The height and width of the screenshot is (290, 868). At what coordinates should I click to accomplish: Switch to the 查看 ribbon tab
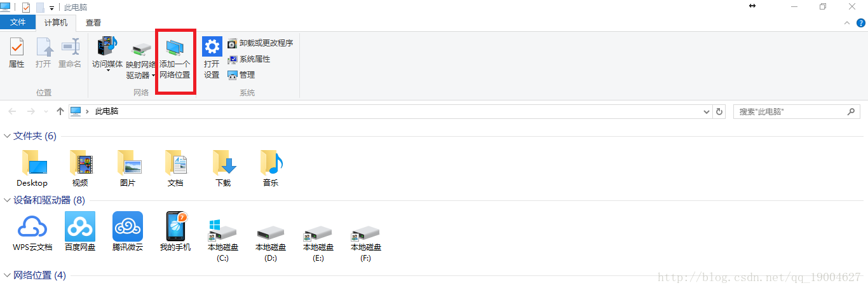pos(93,23)
